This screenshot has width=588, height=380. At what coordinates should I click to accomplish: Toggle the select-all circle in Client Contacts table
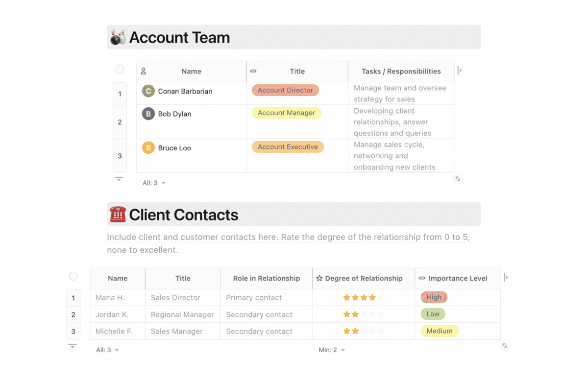[x=73, y=276]
